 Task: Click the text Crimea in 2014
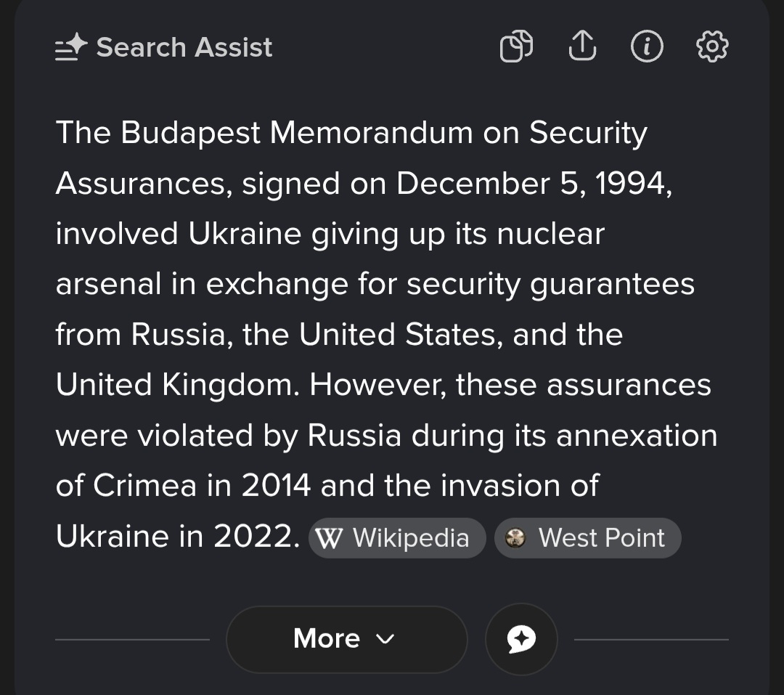click(x=202, y=486)
